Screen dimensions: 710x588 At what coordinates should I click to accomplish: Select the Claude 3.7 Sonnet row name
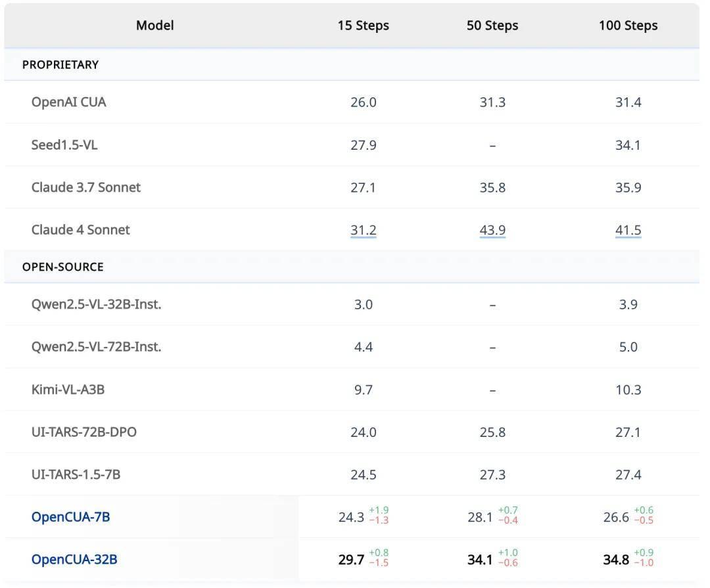(x=86, y=187)
